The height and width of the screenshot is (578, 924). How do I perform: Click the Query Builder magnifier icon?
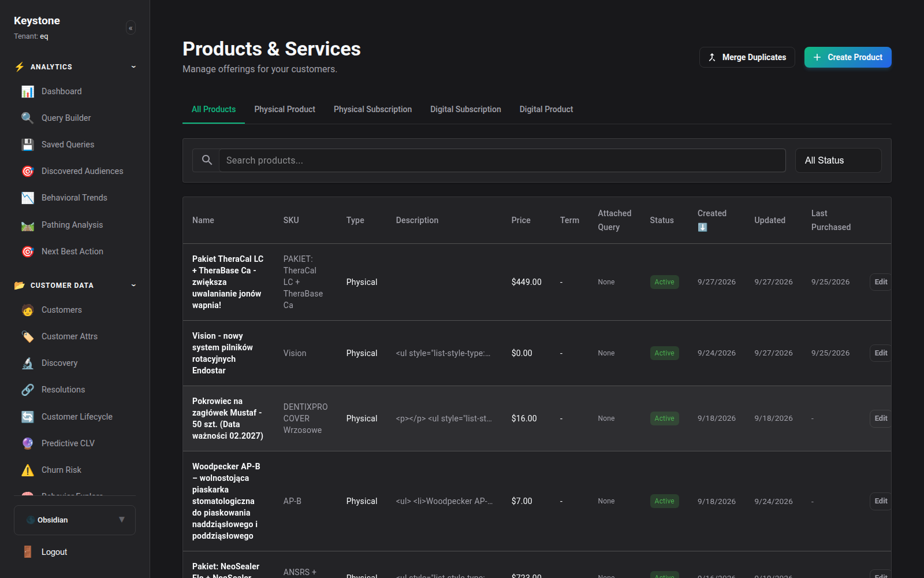tap(28, 118)
